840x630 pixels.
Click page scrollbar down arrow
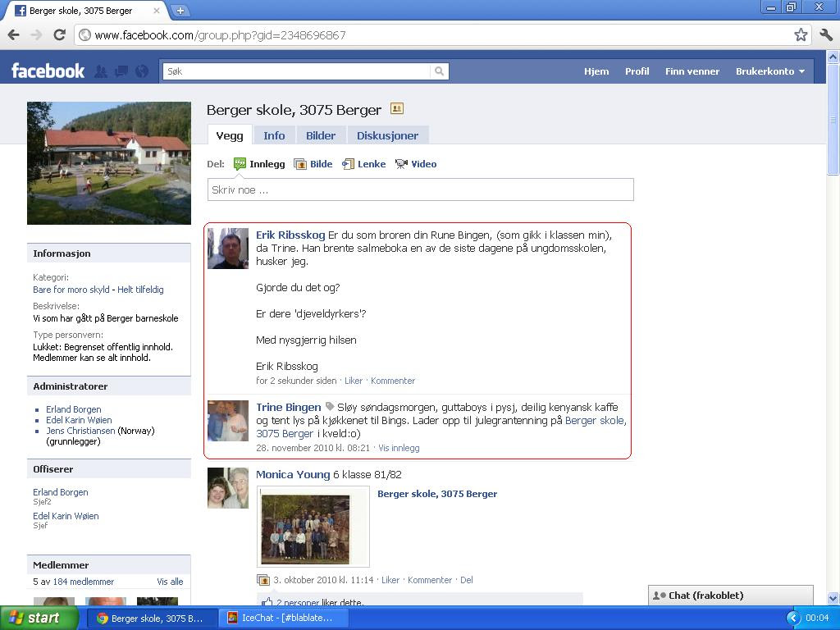tap(833, 598)
